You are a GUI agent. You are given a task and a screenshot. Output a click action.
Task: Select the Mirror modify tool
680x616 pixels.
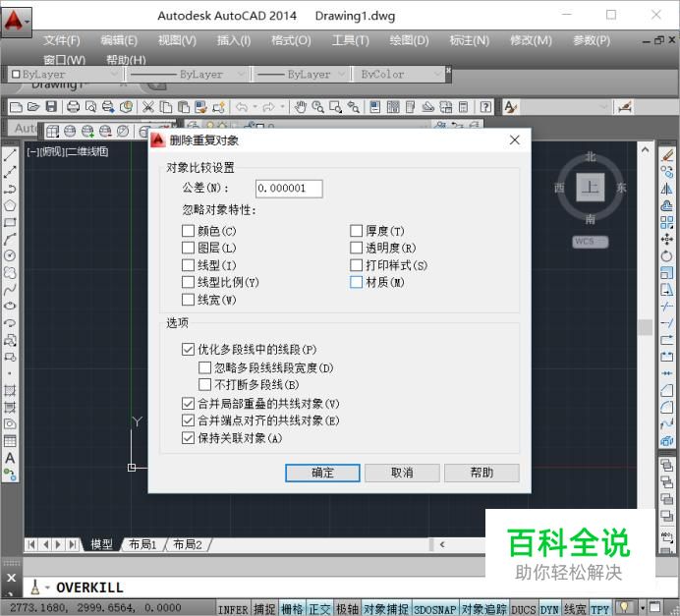point(667,189)
